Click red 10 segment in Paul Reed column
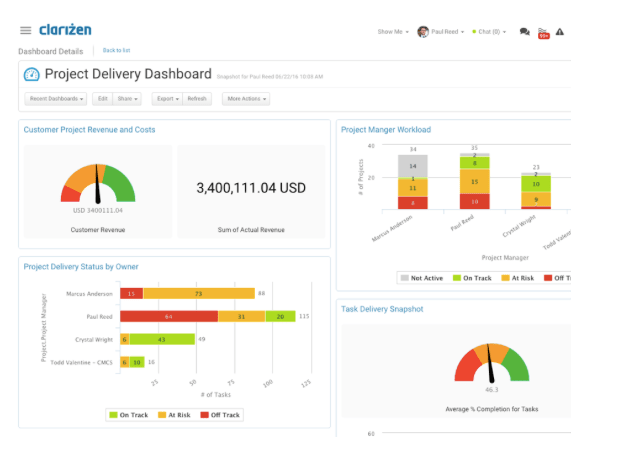This screenshot has height=469, width=624. (x=474, y=202)
